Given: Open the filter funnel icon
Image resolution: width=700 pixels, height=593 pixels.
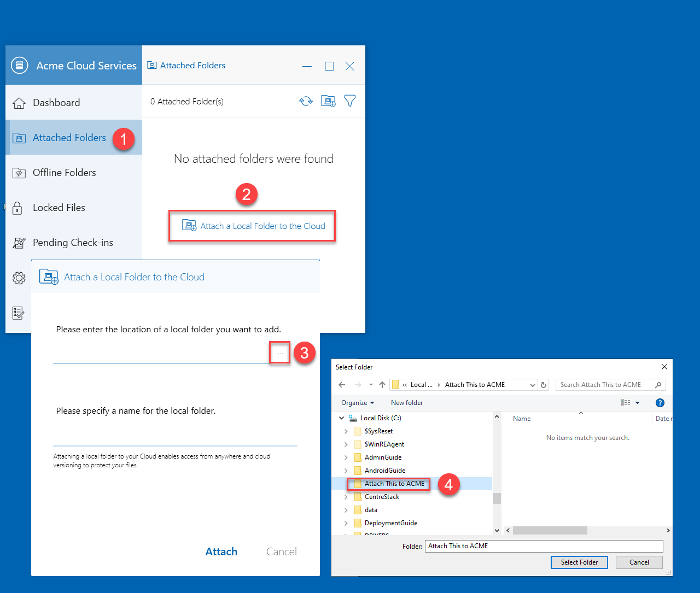Looking at the screenshot, I should pyautogui.click(x=350, y=101).
